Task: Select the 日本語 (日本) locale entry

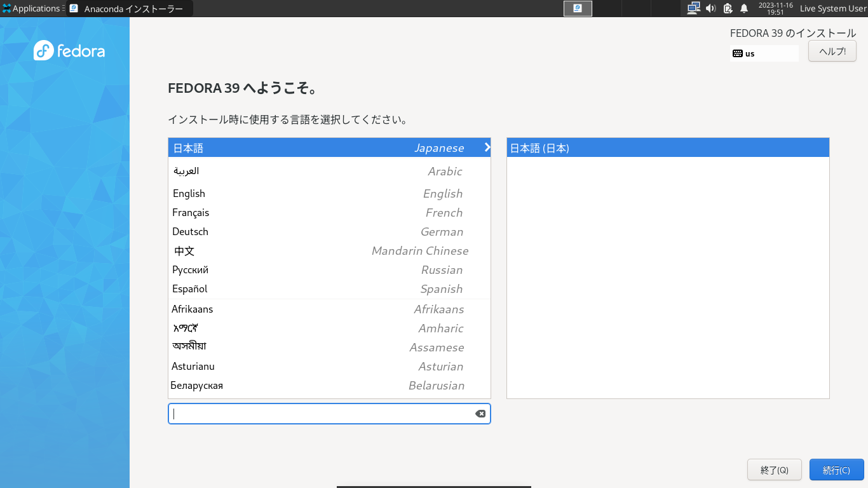Action: click(668, 147)
